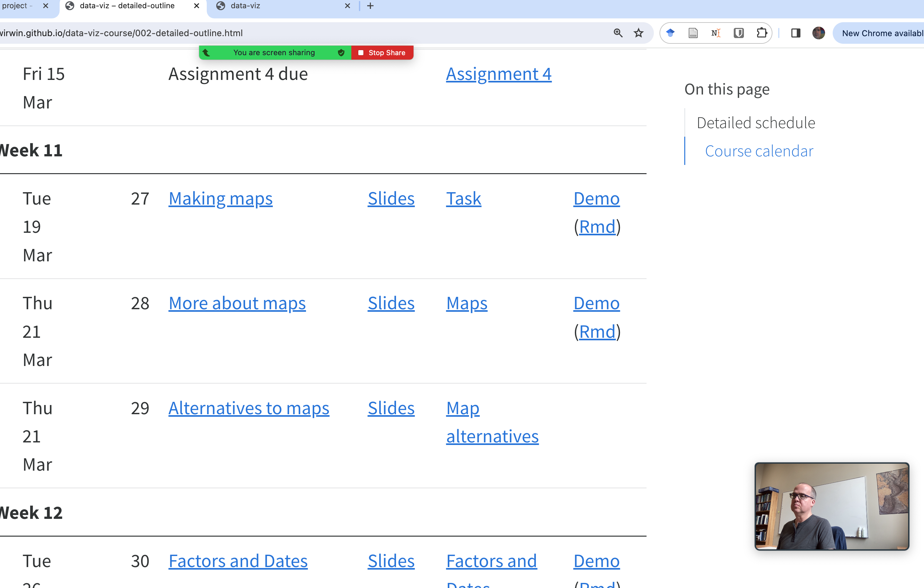Viewport: 924px width, 588px height.
Task: Open the Making maps lesson link
Action: tap(220, 199)
